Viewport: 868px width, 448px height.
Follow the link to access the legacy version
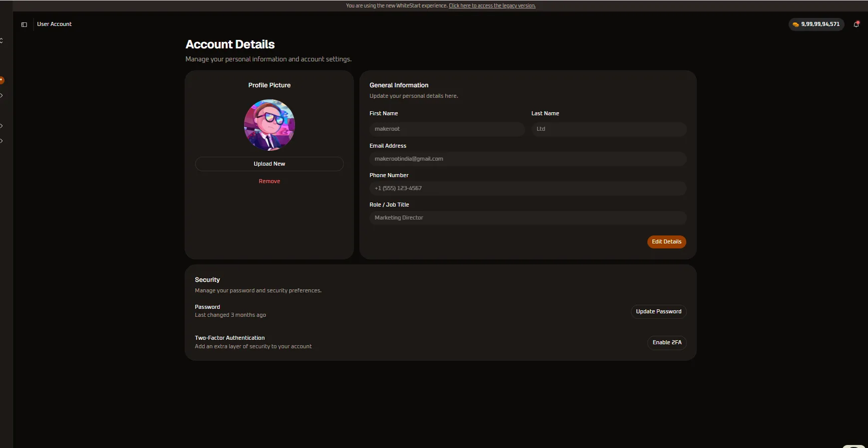pyautogui.click(x=492, y=6)
